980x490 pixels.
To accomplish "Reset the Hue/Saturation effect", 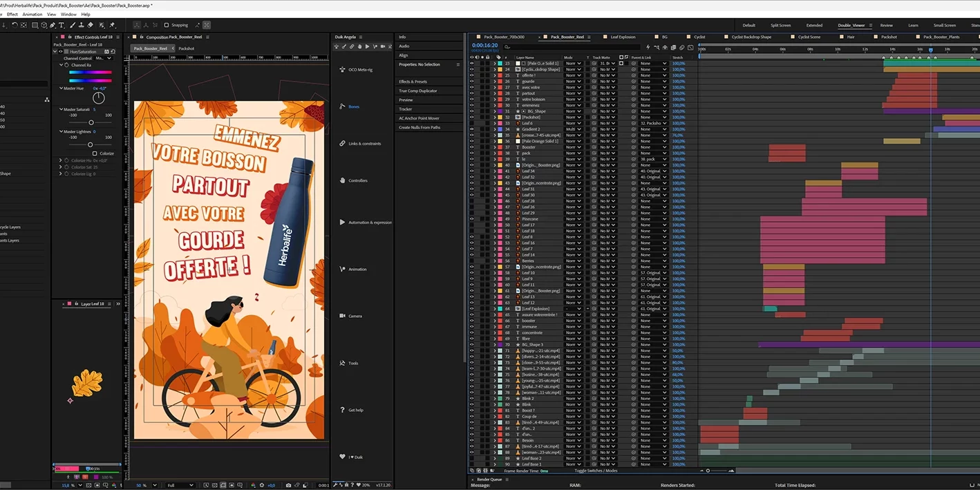I will click(x=113, y=52).
